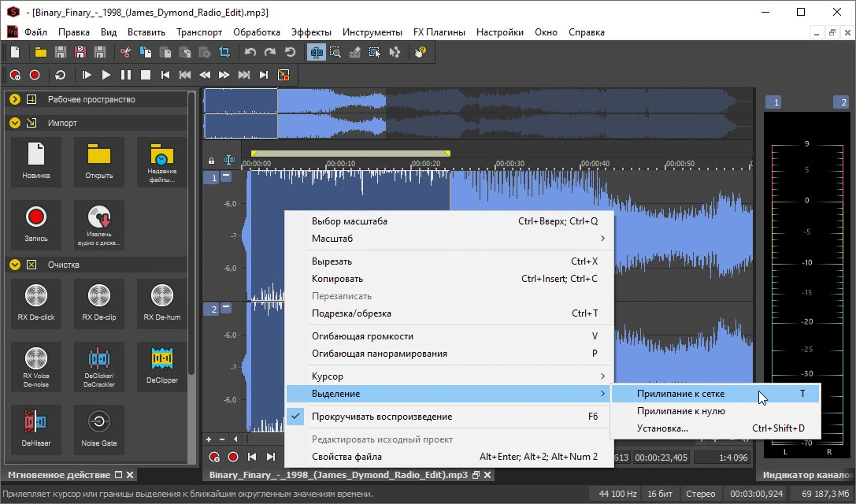Image resolution: width=856 pixels, height=504 pixels.
Task: Open Установка... selection dialog
Action: pos(715,428)
